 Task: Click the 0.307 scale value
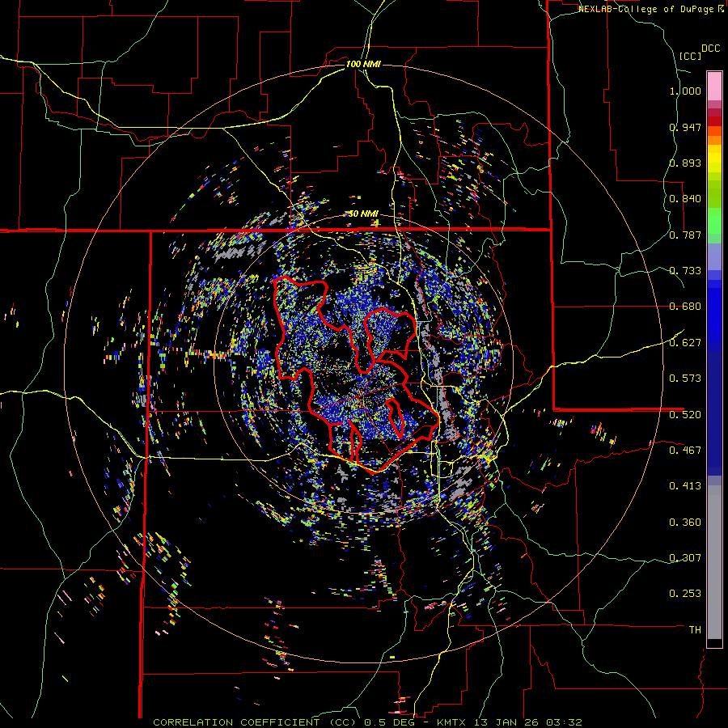685,558
